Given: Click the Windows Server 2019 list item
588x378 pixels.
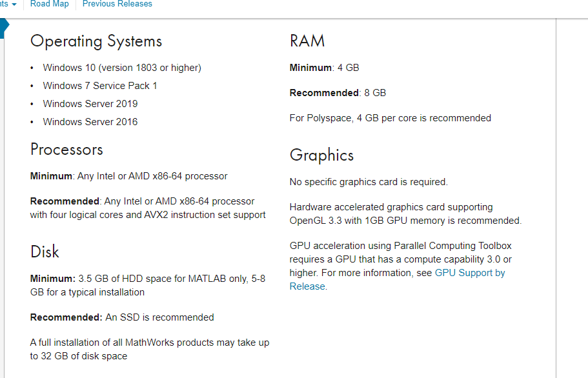Looking at the screenshot, I should point(90,104).
